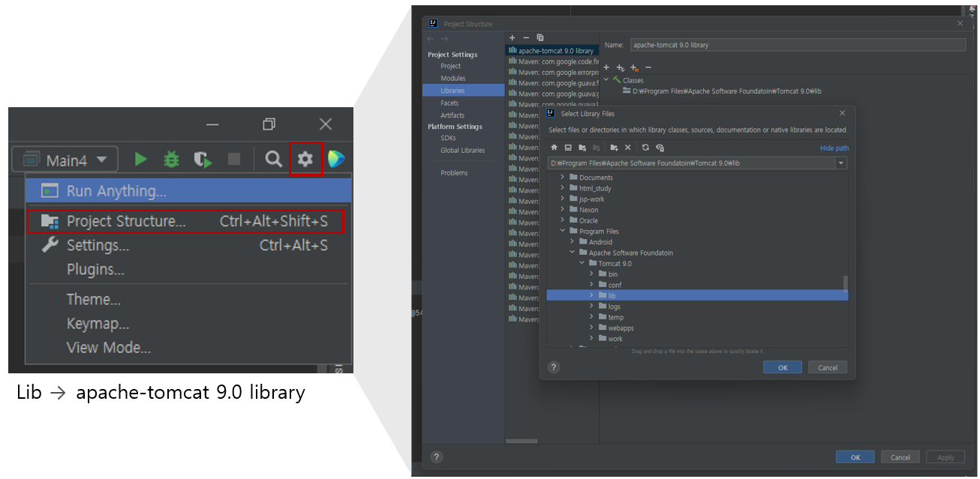Click Cancel in Select Library Files dialog
980x479 pixels.
828,367
